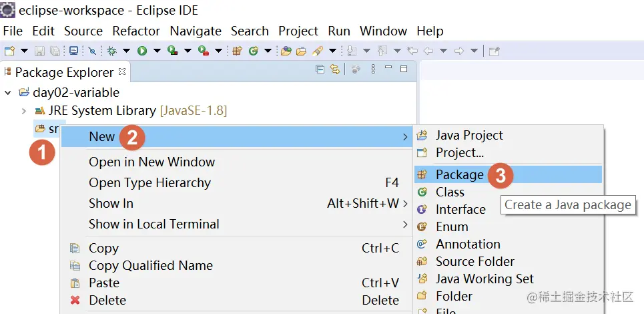Click the Forward navigation arrow
The height and width of the screenshot is (314, 644).
coord(458,51)
